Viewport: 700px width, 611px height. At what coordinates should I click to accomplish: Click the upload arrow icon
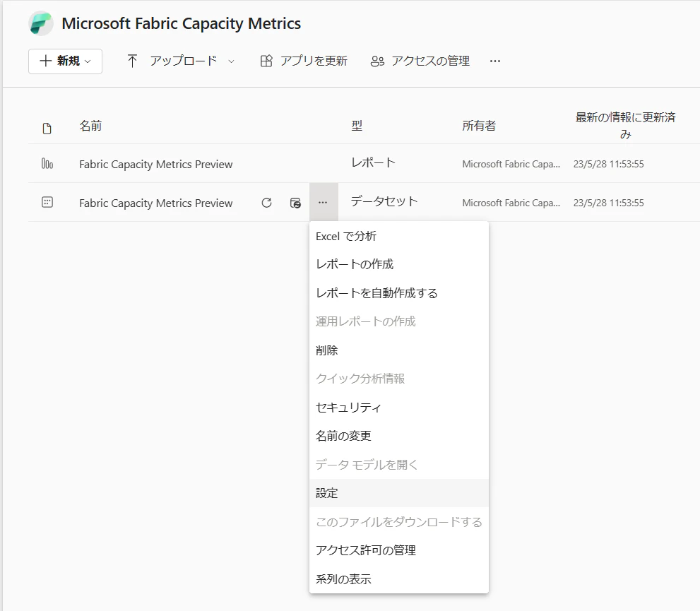132,61
